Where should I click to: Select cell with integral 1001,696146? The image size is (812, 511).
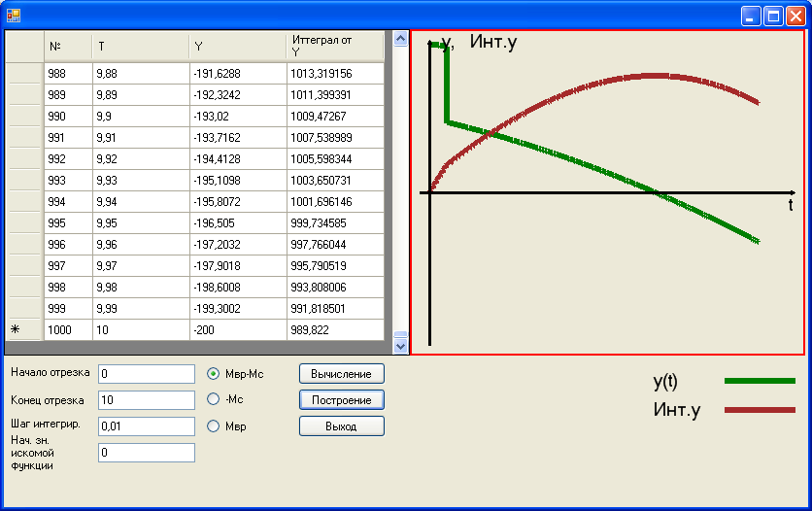[335, 201]
